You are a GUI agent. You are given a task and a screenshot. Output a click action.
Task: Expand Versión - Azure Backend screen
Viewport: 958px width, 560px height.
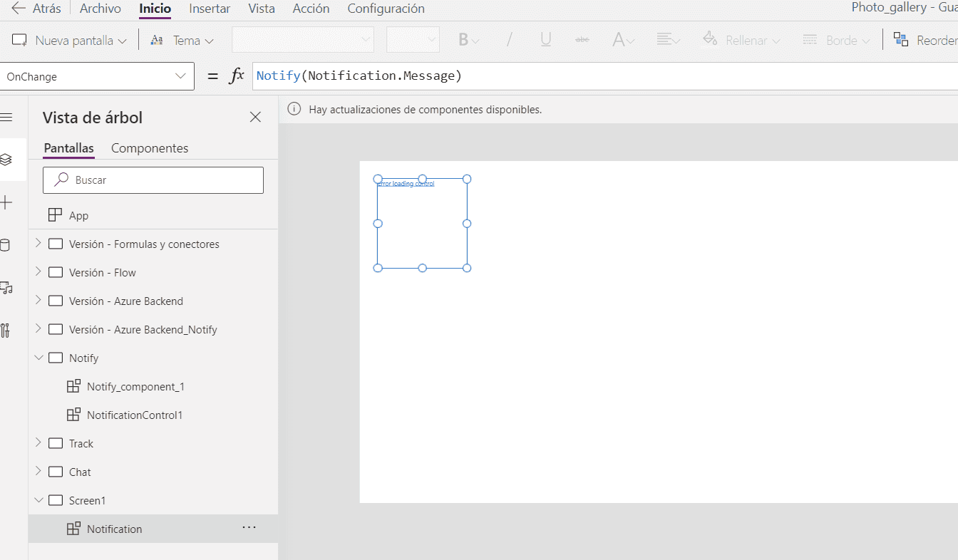(x=38, y=301)
